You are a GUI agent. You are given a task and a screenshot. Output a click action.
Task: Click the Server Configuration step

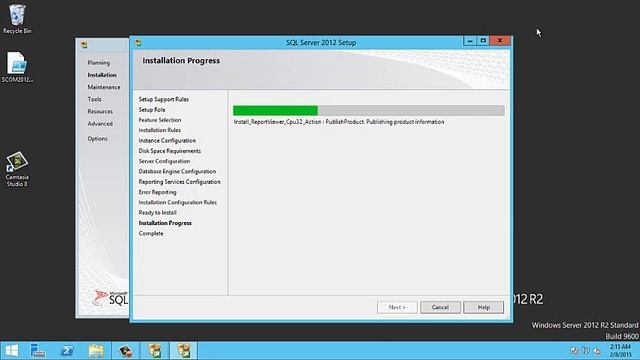click(x=164, y=161)
